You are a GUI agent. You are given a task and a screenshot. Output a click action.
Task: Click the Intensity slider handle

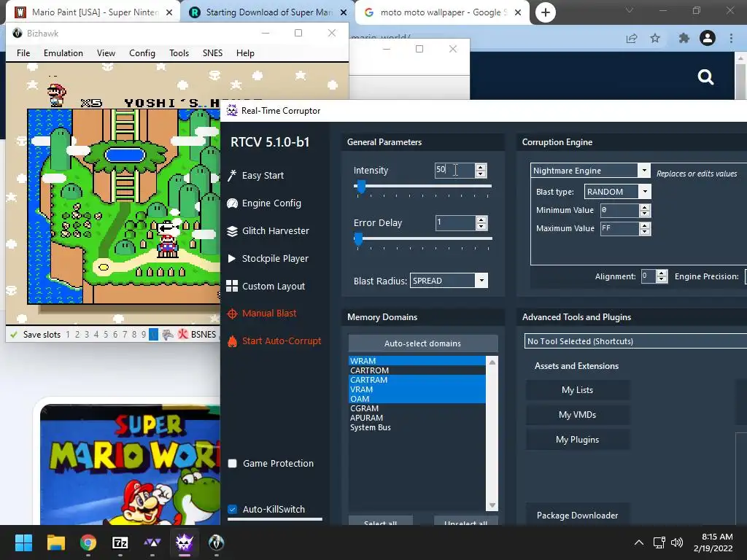(362, 187)
